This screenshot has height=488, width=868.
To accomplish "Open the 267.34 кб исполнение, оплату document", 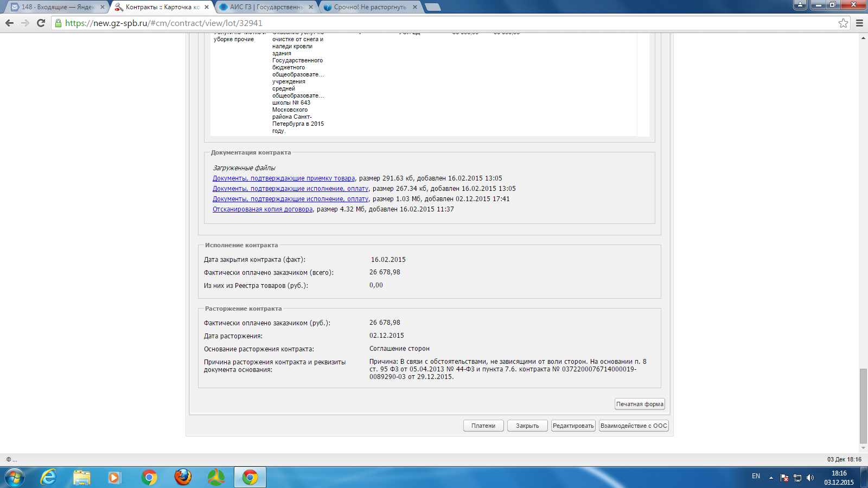I will [290, 189].
